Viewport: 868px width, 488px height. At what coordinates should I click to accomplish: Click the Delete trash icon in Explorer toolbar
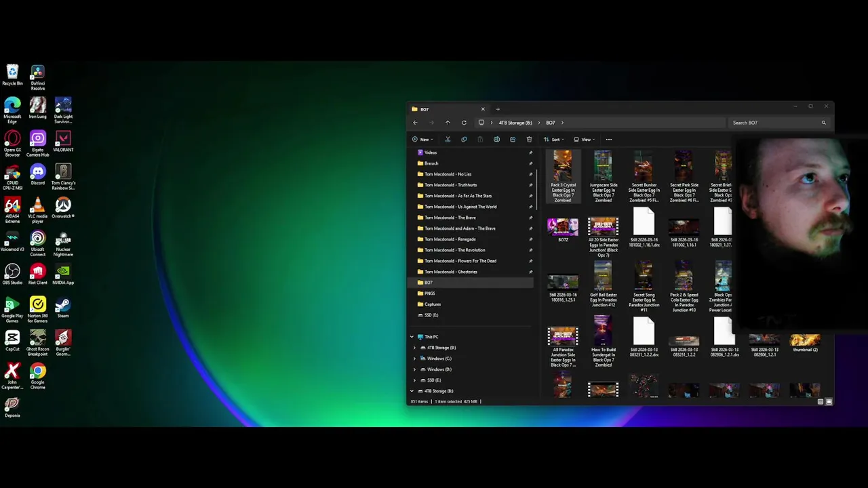coord(529,140)
